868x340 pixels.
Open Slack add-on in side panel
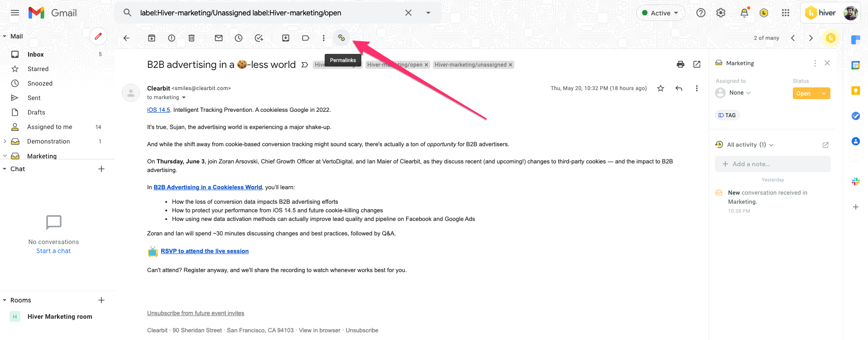click(856, 182)
